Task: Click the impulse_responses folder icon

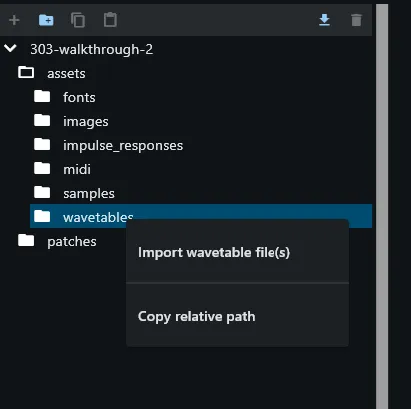Action: click(x=42, y=145)
